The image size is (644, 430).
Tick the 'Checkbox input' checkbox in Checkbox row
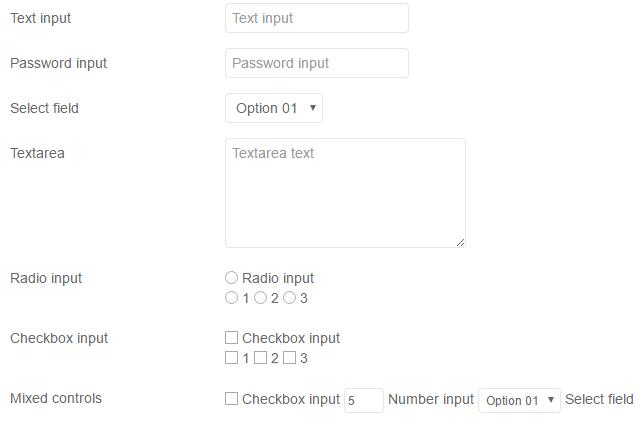232,338
